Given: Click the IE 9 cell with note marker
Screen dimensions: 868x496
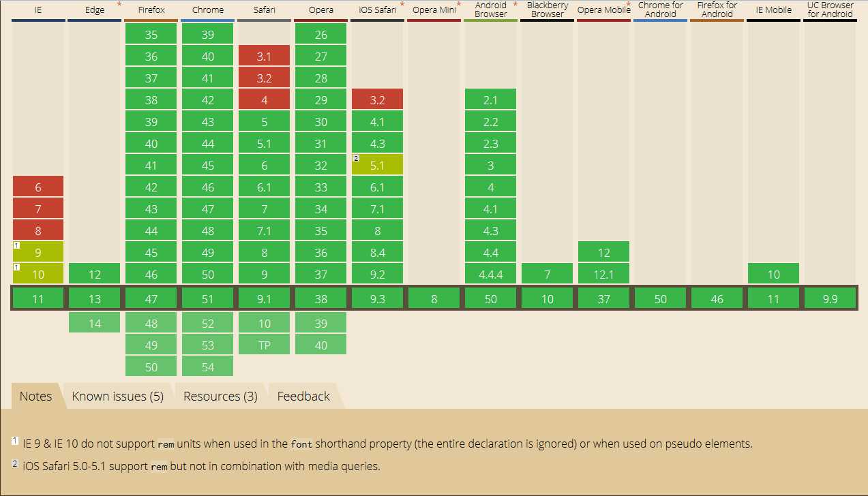Looking at the screenshot, I should 38,253.
